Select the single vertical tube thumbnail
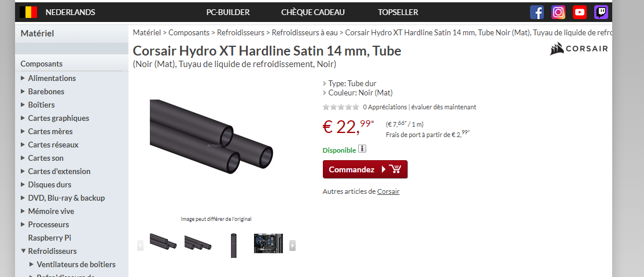The width and height of the screenshot is (644, 277). (234, 245)
